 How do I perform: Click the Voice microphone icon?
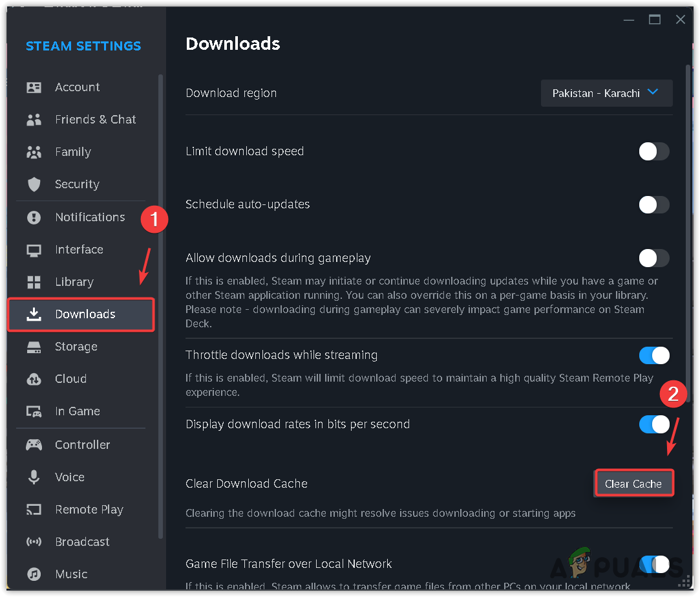tap(34, 477)
